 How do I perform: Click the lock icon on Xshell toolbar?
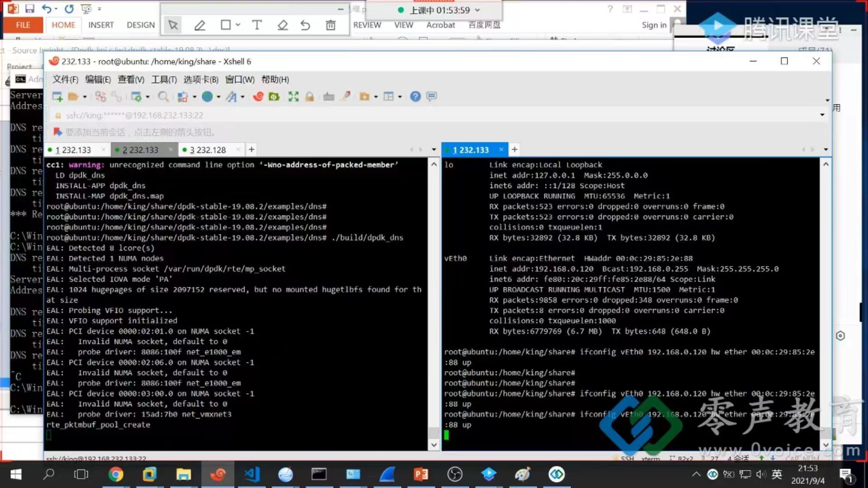tap(310, 96)
